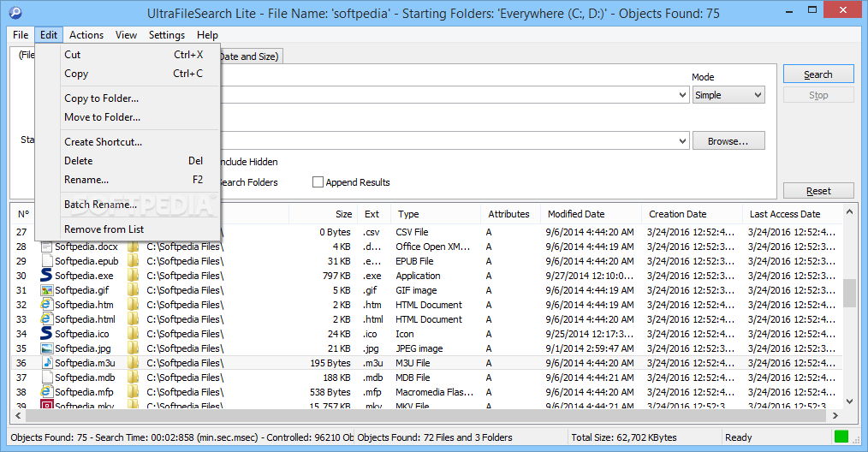Click folder icon in Softpedia.mdb row
The height and width of the screenshot is (452, 868).
[x=134, y=378]
